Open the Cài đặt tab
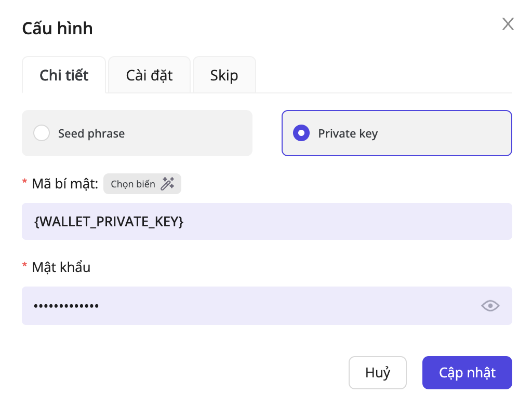Image resolution: width=532 pixels, height=408 pixels. click(x=149, y=75)
